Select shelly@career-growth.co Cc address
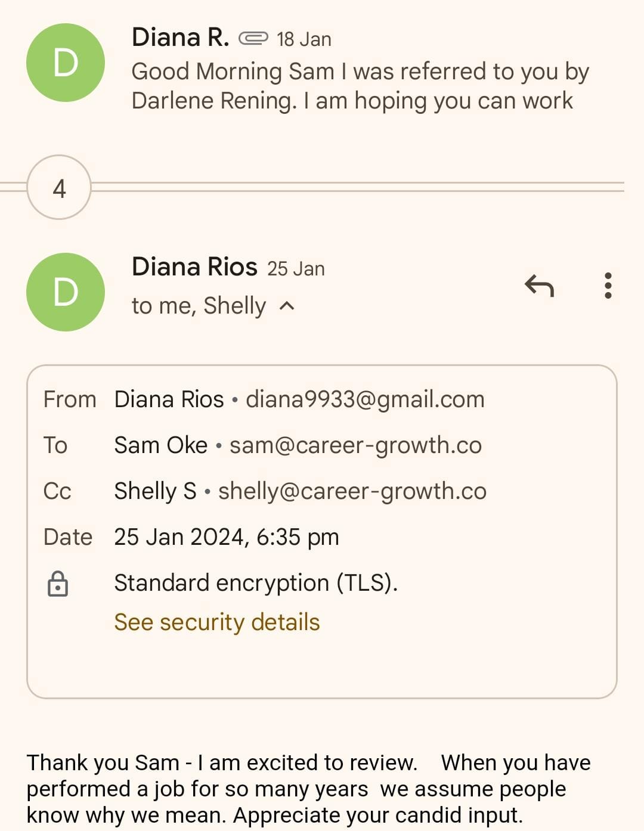The width and height of the screenshot is (644, 831). [352, 491]
